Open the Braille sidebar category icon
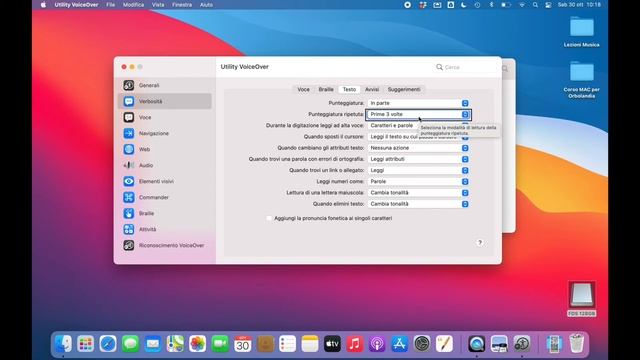The height and width of the screenshot is (360, 640). 129,213
